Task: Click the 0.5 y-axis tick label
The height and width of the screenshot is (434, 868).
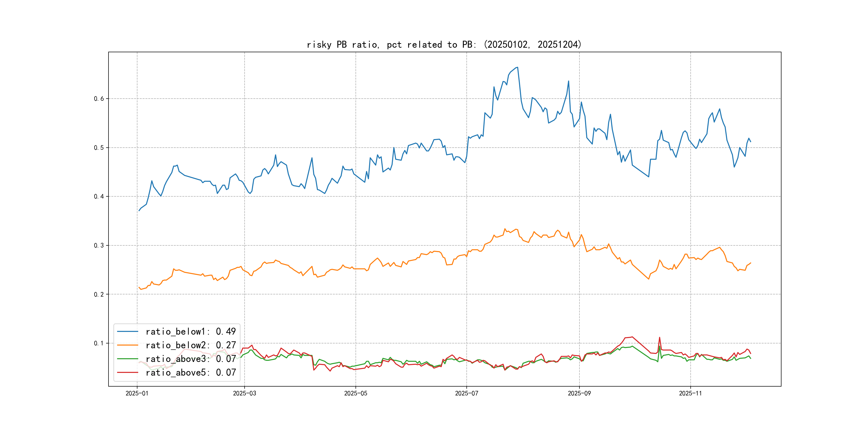Action: pyautogui.click(x=99, y=148)
